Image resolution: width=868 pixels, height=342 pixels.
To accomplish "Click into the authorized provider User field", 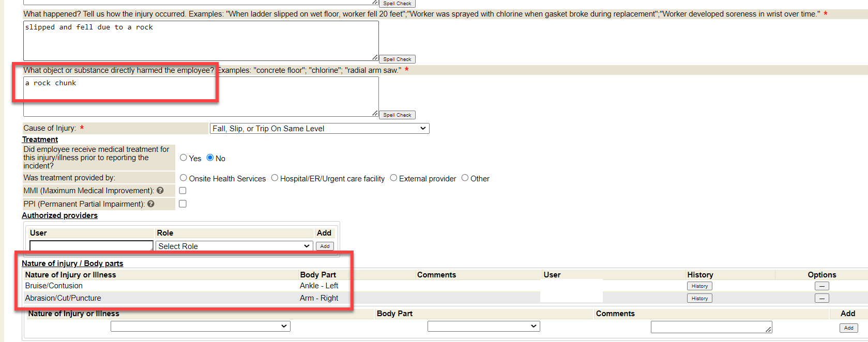I will pyautogui.click(x=92, y=246).
